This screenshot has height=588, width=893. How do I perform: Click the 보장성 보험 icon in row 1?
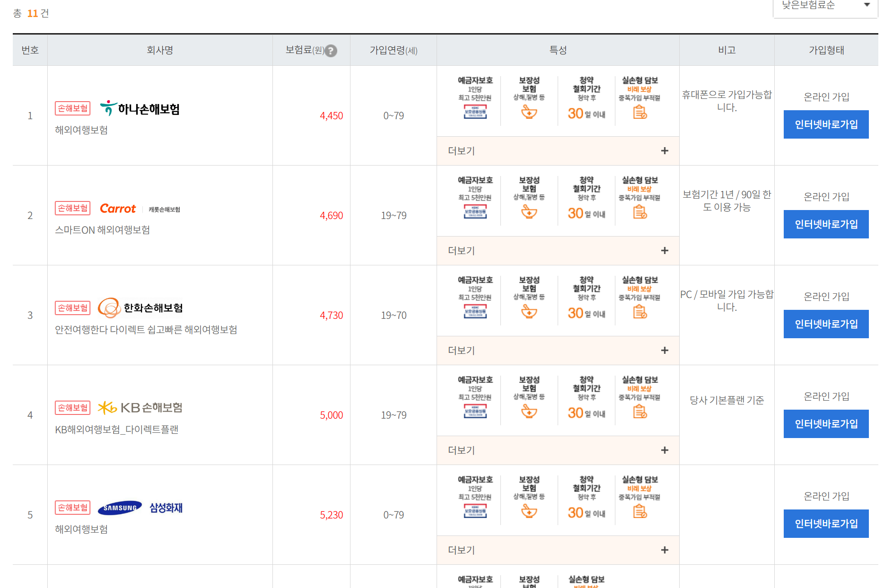(529, 112)
